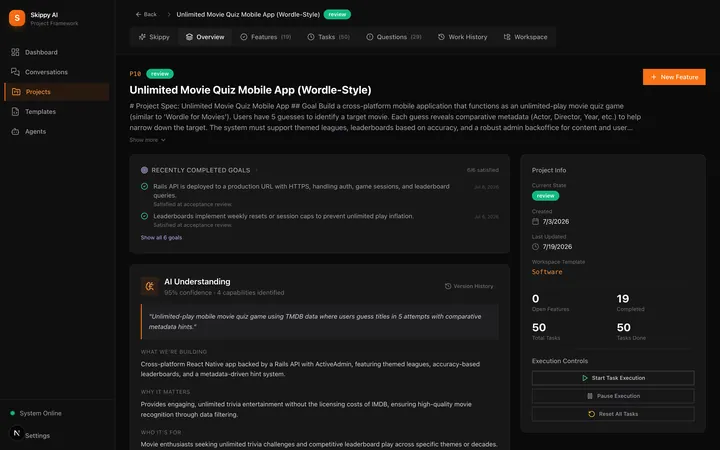Select the Overview tab

[x=205, y=37]
